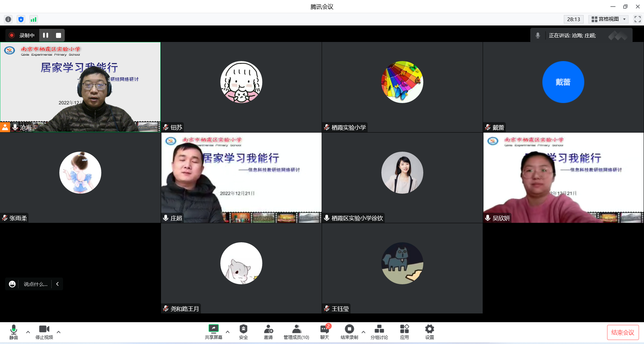Open the 应用 apps menu
This screenshot has width=644, height=344.
[x=405, y=332]
